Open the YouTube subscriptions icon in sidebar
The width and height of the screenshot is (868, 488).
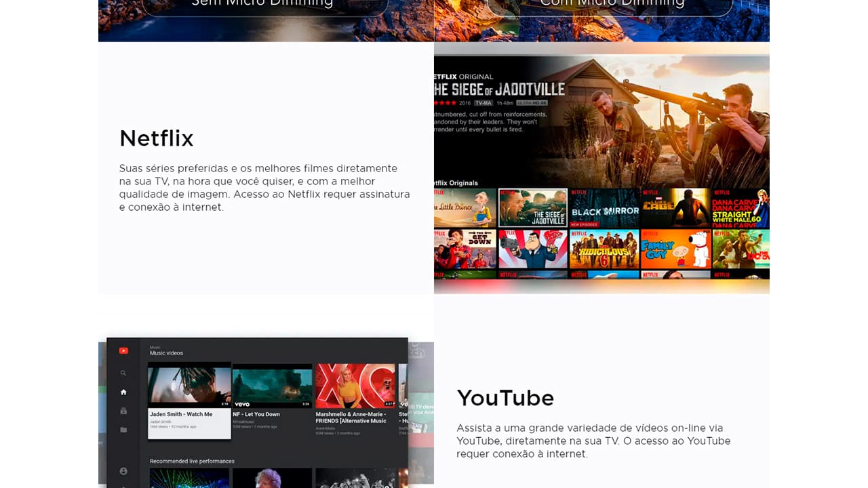pyautogui.click(x=123, y=411)
